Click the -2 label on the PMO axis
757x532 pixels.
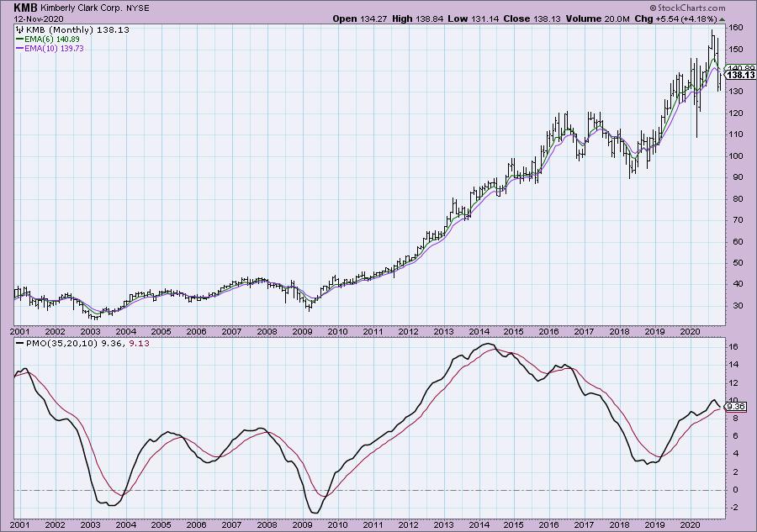(x=733, y=508)
